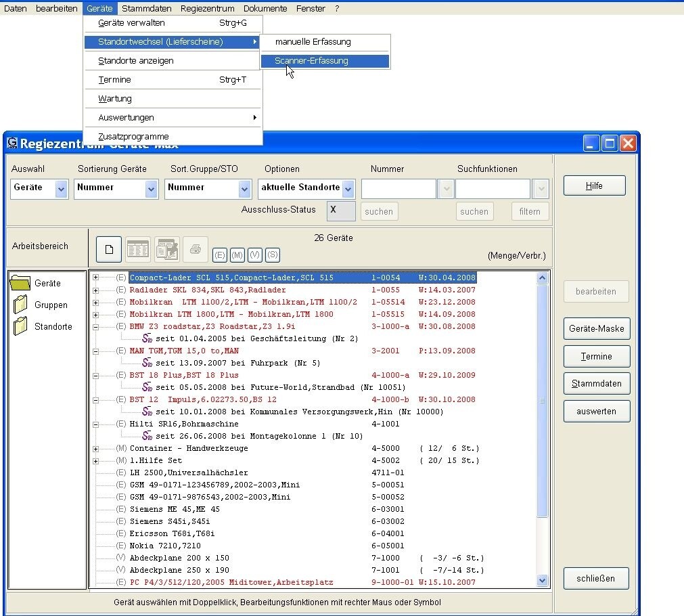This screenshot has width=684, height=616.
Task: Open the Optionen aktuelle Standorte dropdown
Action: pyautogui.click(x=348, y=189)
